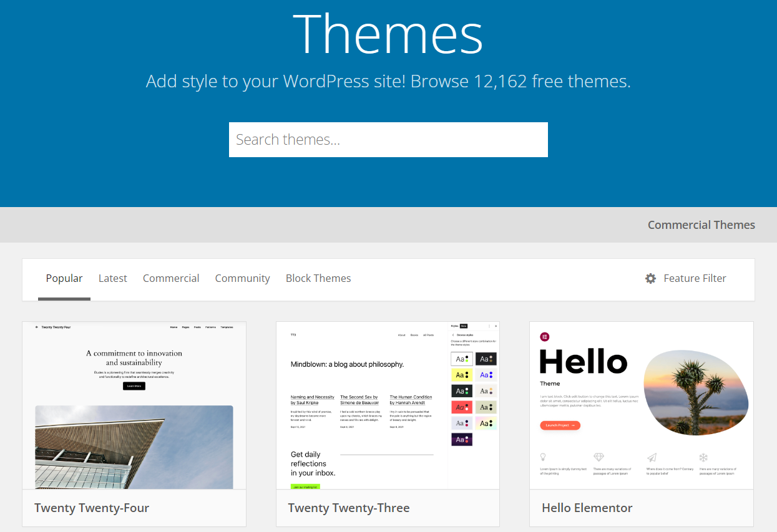Open the Commercial tab
This screenshot has height=532, width=777.
pos(171,279)
